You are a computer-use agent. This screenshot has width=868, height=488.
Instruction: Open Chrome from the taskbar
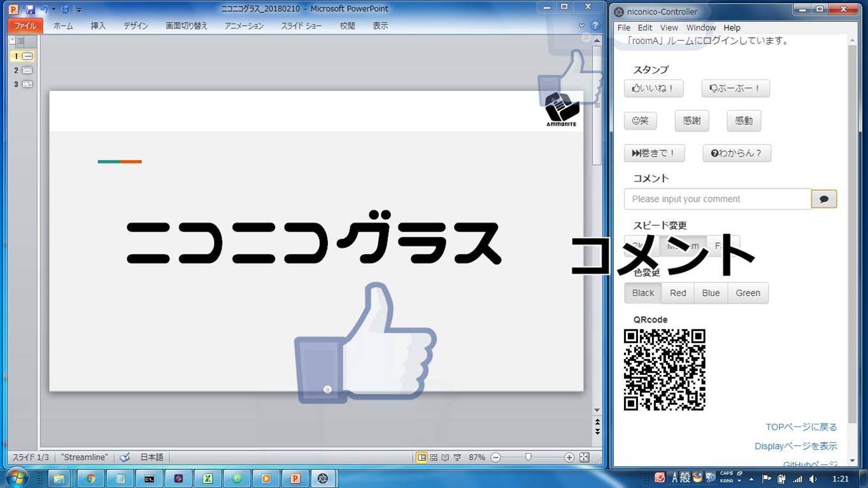tap(90, 478)
